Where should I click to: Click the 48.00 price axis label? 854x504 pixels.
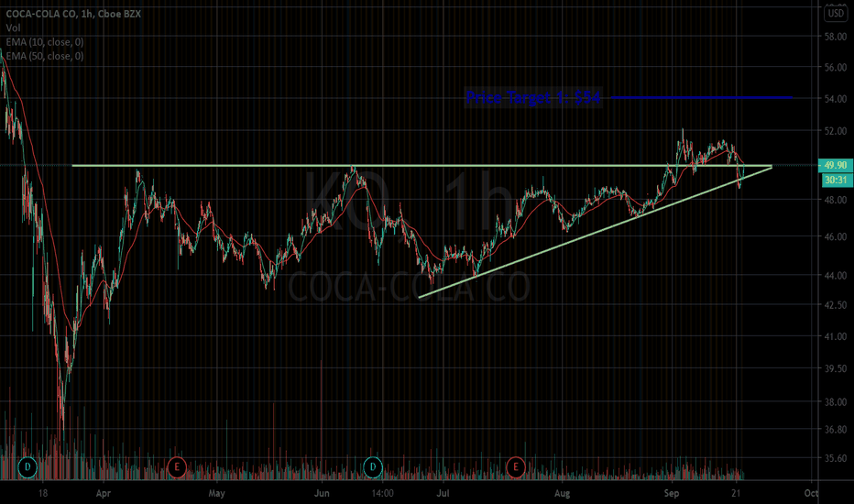836,200
